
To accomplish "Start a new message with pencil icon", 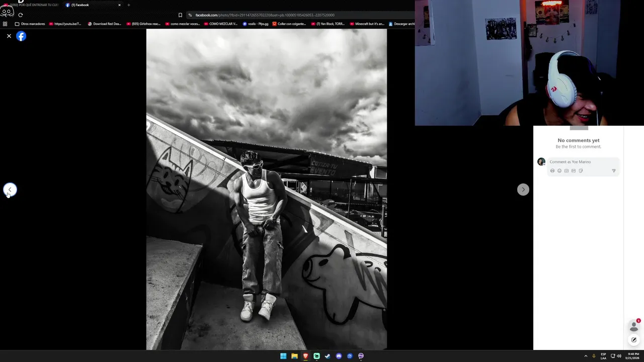I will (x=634, y=340).
